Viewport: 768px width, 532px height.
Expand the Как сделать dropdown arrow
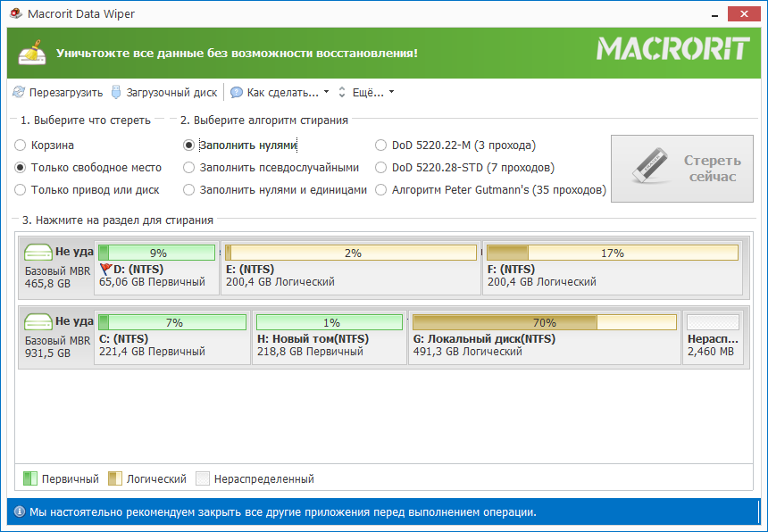click(326, 92)
